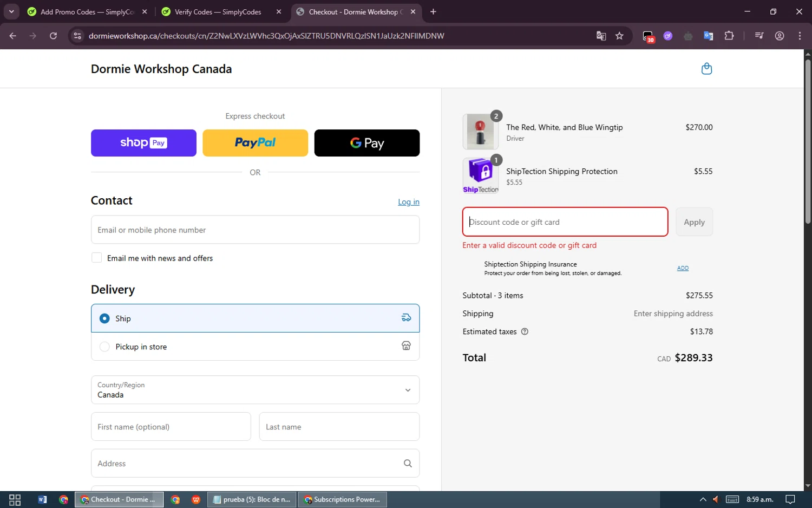812x508 pixels.
Task: Click the Address input field
Action: 255,464
